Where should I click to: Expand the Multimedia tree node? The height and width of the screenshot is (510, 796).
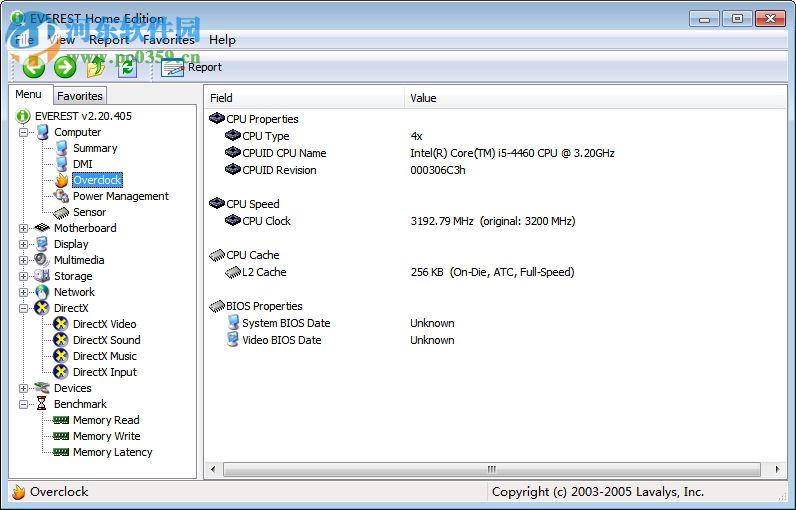point(23,260)
